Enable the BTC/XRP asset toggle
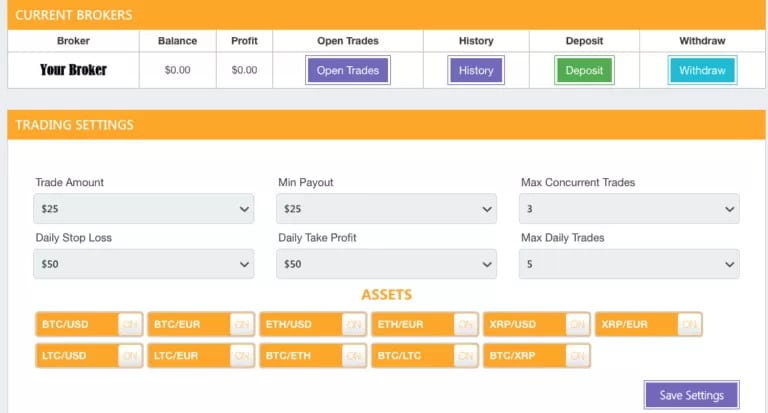Screen dimensions: 768x413 click(577, 355)
